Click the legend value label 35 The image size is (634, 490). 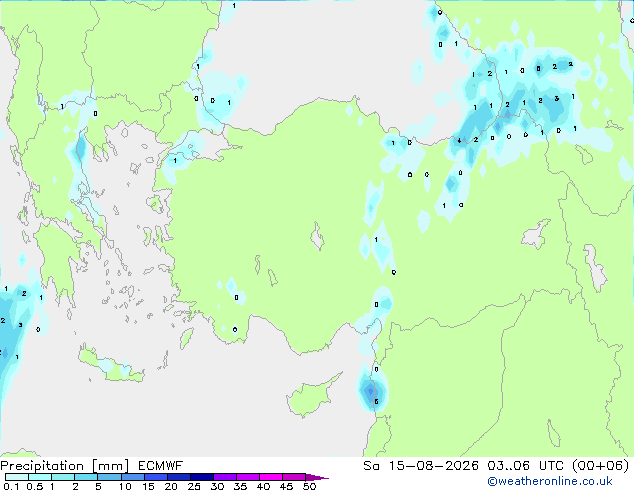[x=240, y=486]
